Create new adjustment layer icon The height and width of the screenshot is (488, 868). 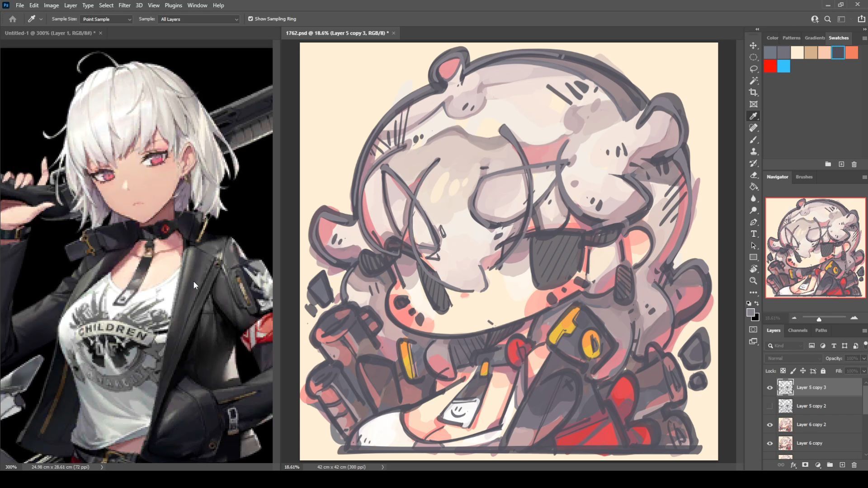pyautogui.click(x=818, y=465)
